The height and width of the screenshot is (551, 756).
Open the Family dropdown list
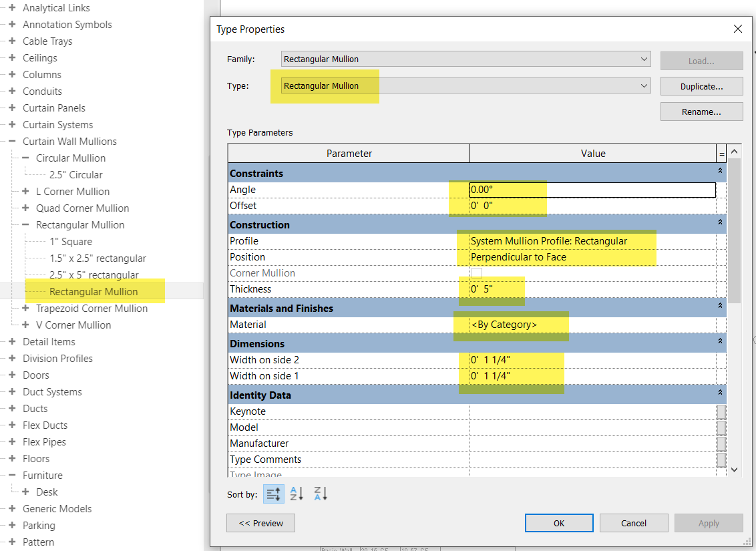point(644,59)
